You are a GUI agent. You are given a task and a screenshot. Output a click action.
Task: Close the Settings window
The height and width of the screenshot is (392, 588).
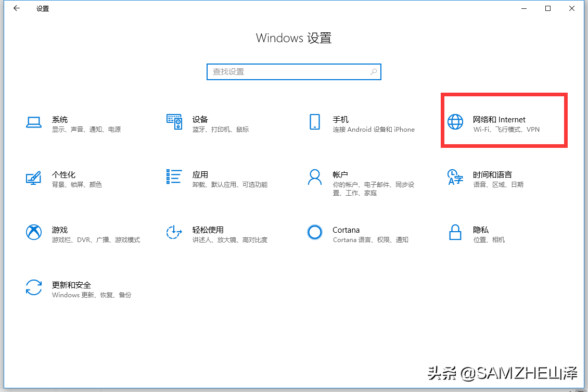pos(572,8)
